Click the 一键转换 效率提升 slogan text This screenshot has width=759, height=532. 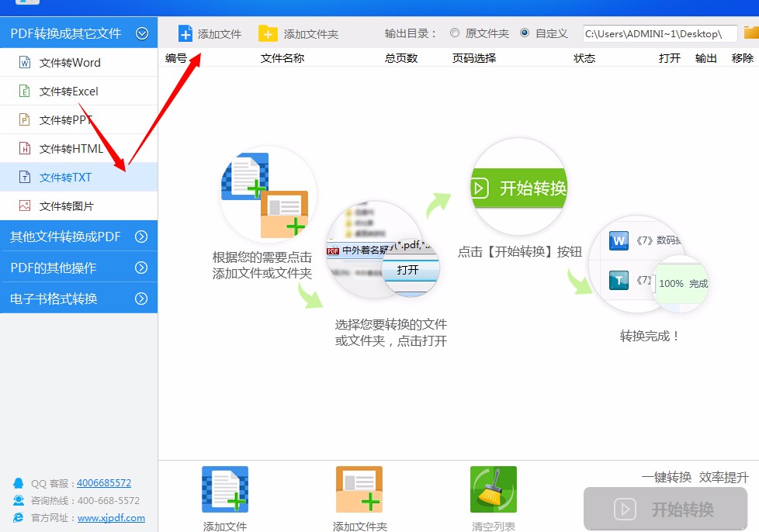695,478
